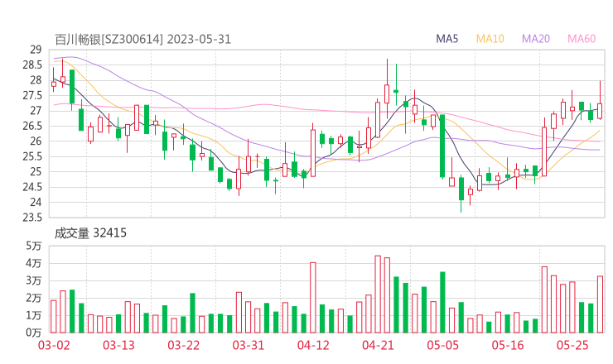Click the 2万 volume axis label
This screenshot has width=613, height=364.
(34, 298)
